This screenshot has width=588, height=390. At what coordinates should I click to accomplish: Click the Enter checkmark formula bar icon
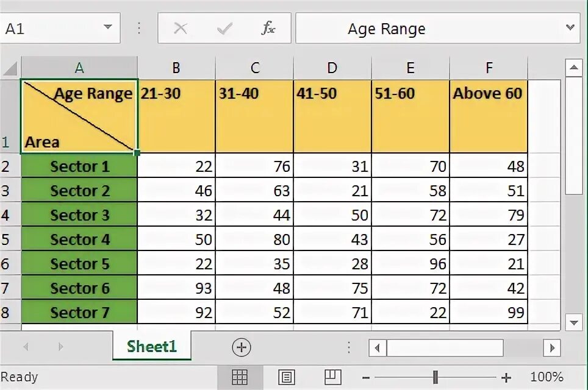point(224,28)
